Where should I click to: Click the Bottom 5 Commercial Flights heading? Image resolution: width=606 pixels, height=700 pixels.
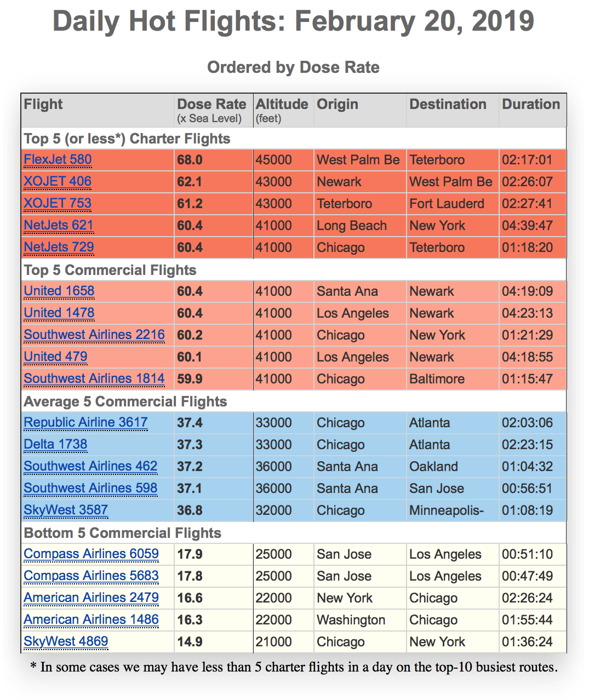pyautogui.click(x=123, y=533)
